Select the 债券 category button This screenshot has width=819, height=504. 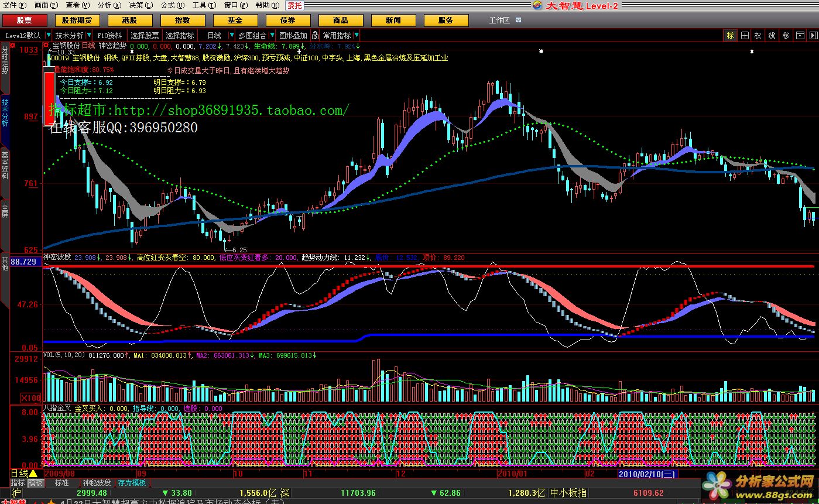(x=288, y=20)
